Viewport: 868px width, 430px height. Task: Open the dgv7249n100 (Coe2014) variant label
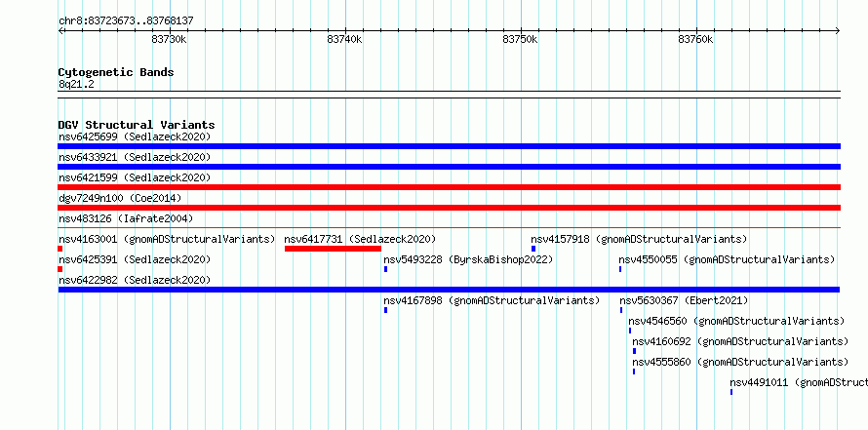click(120, 198)
